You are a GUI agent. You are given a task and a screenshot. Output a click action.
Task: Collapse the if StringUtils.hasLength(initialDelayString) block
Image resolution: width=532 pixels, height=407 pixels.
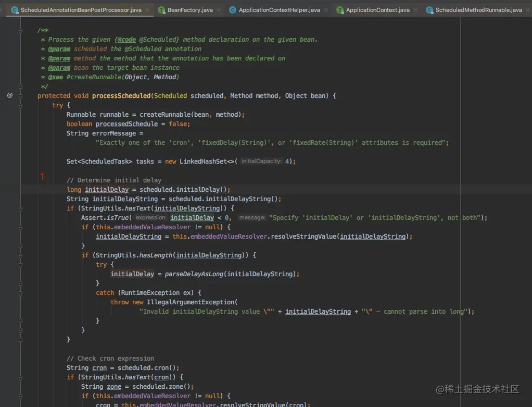click(x=20, y=255)
